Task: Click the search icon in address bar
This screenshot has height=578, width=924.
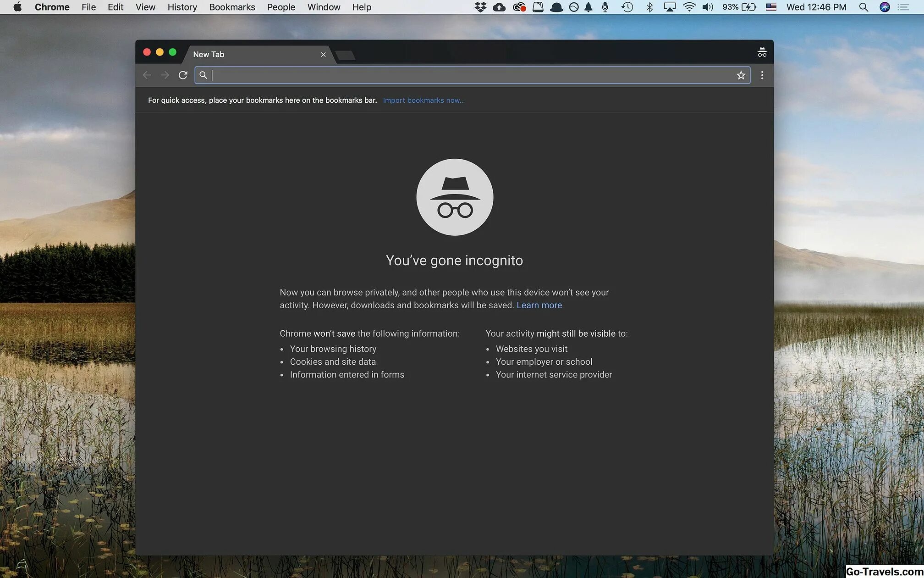Action: coord(203,75)
